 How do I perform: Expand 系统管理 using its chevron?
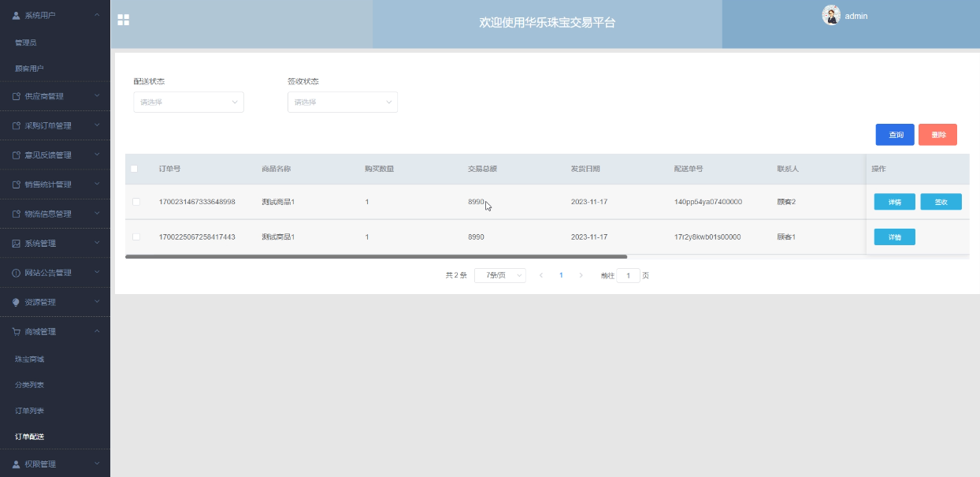point(97,243)
